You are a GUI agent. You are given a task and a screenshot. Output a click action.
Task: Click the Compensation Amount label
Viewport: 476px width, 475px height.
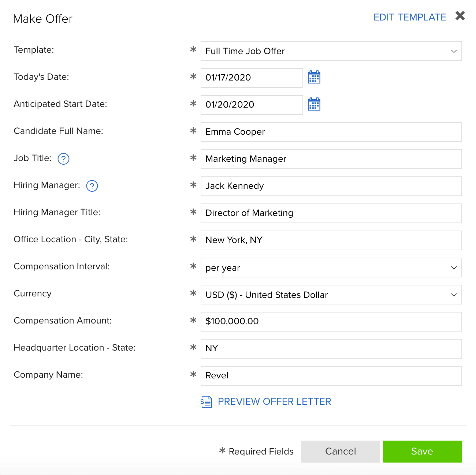(63, 321)
